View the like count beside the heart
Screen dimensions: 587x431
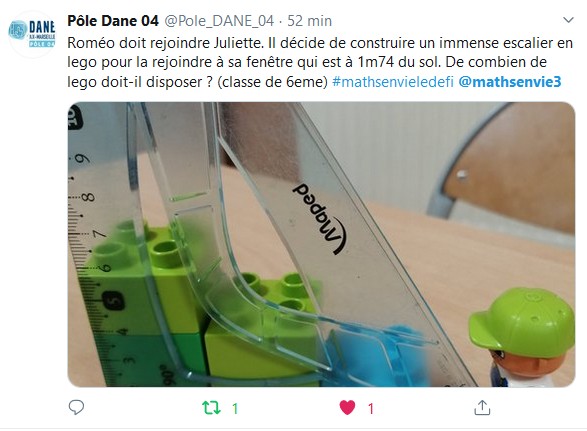click(371, 409)
